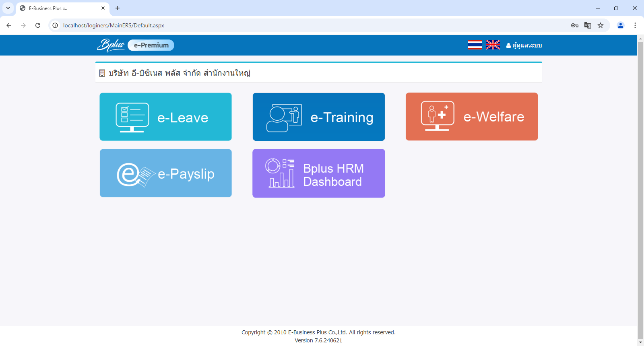Open the e-Payslip module tile
The image size is (644, 346).
click(x=165, y=173)
